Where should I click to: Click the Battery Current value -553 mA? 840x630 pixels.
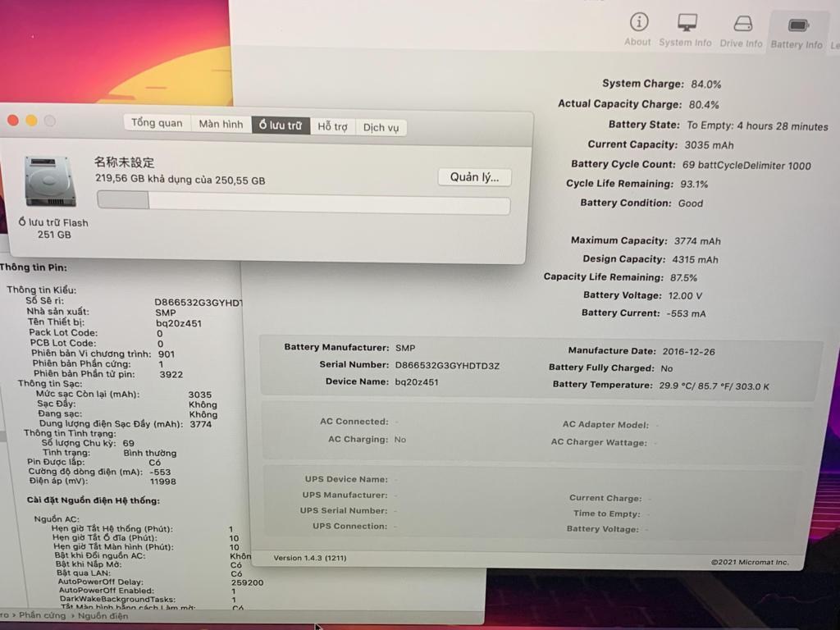click(687, 314)
